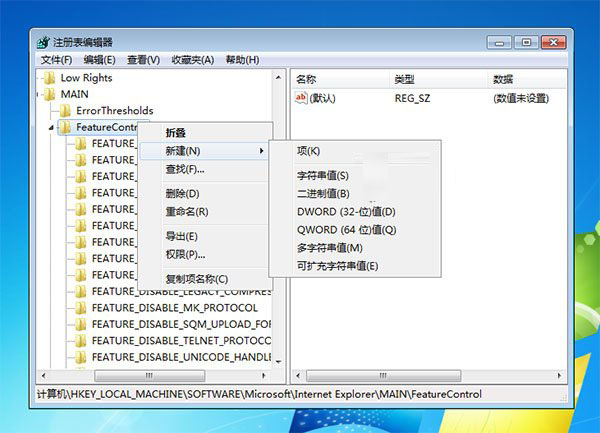The height and width of the screenshot is (433, 600).
Task: Click the 类型 column header
Action: coord(439,80)
